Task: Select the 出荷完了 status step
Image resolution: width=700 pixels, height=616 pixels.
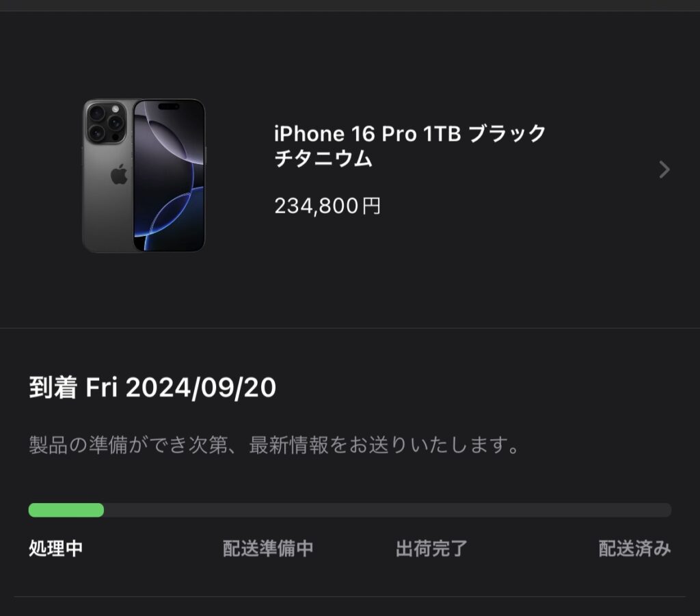Action: point(431,548)
